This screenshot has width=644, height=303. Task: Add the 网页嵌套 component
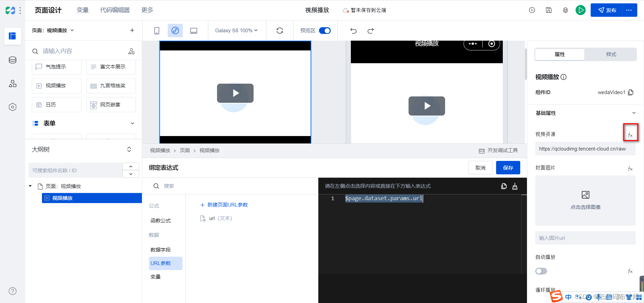[111, 105]
